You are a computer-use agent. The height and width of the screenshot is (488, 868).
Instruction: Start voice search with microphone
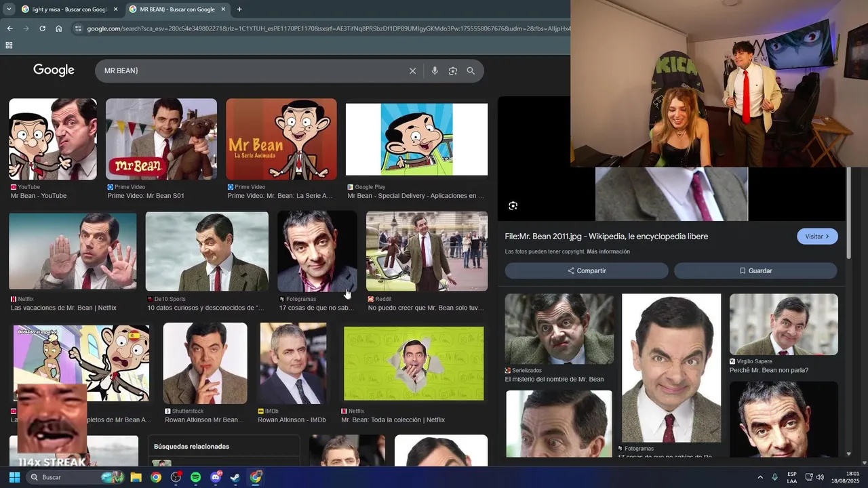click(435, 70)
